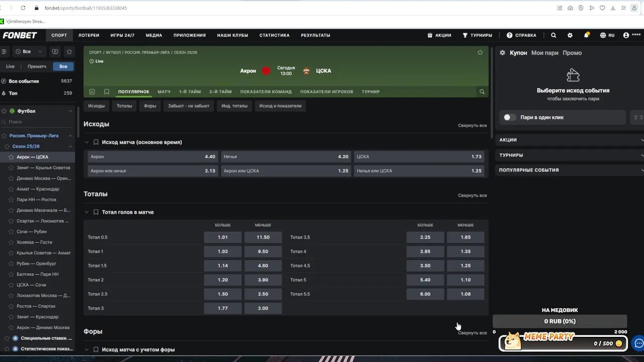Image resolution: width=644 pixels, height=362 pixels.
Task: Click НА МЕДОВИК 0 RUB progress bar
Action: pos(559,321)
